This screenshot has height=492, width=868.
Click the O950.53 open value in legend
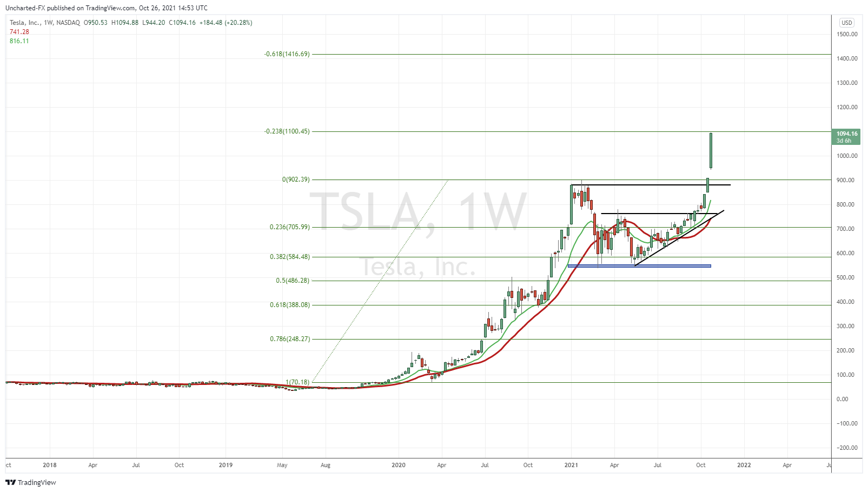point(95,23)
